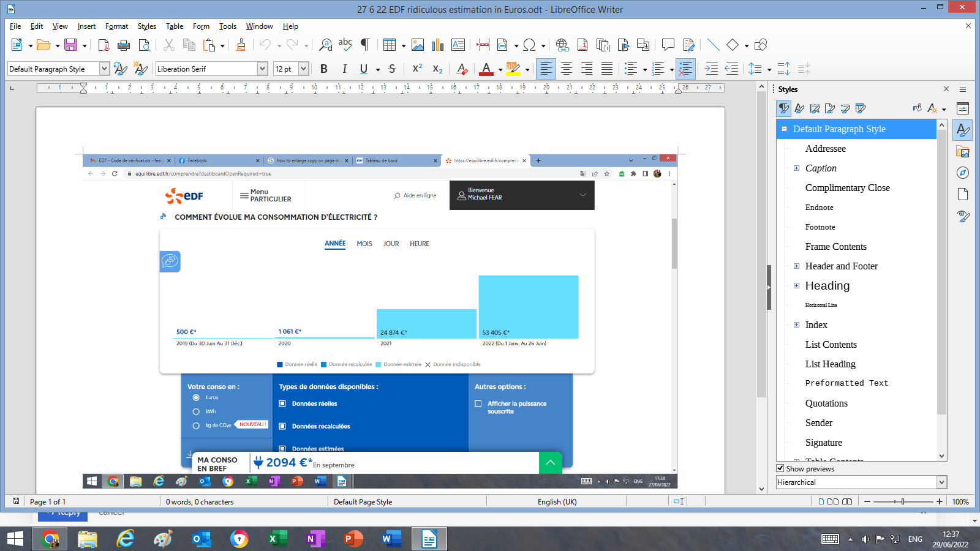Toggle Données réelles checkbox
The height and width of the screenshot is (551, 980).
click(282, 403)
